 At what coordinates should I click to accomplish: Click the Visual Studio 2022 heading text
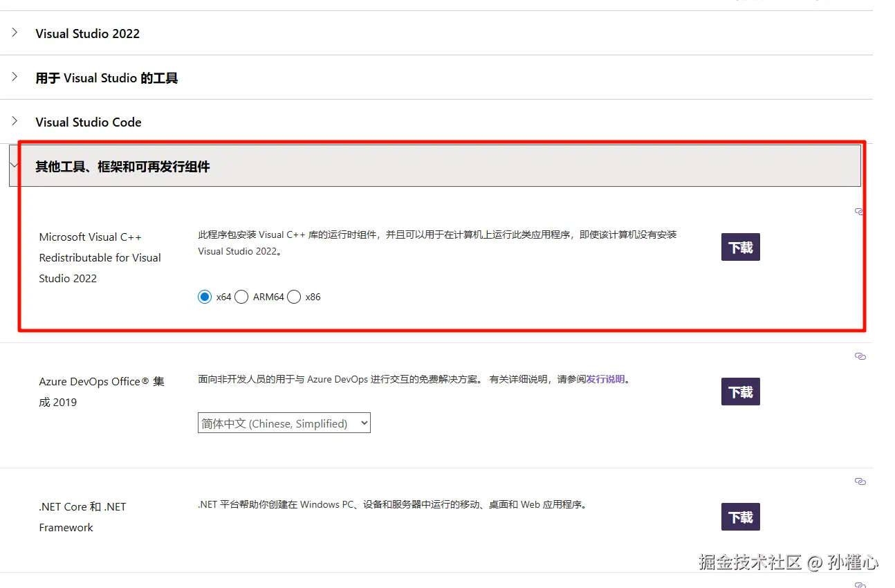click(x=88, y=33)
